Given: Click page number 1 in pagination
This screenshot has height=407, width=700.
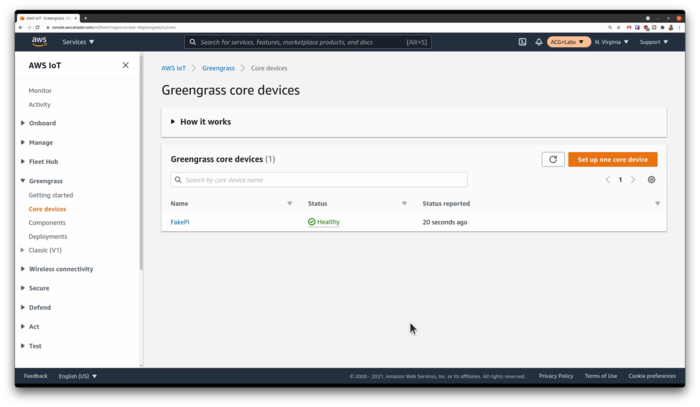Looking at the screenshot, I should (620, 179).
